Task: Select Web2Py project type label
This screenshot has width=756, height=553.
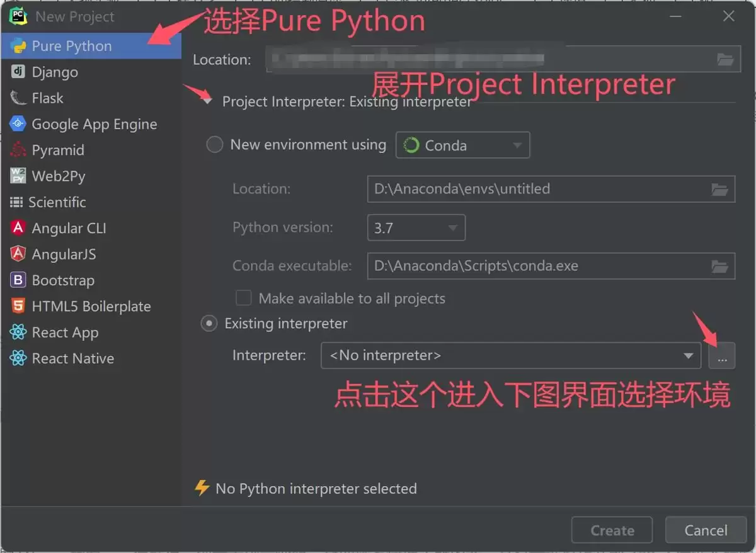Action: [59, 176]
